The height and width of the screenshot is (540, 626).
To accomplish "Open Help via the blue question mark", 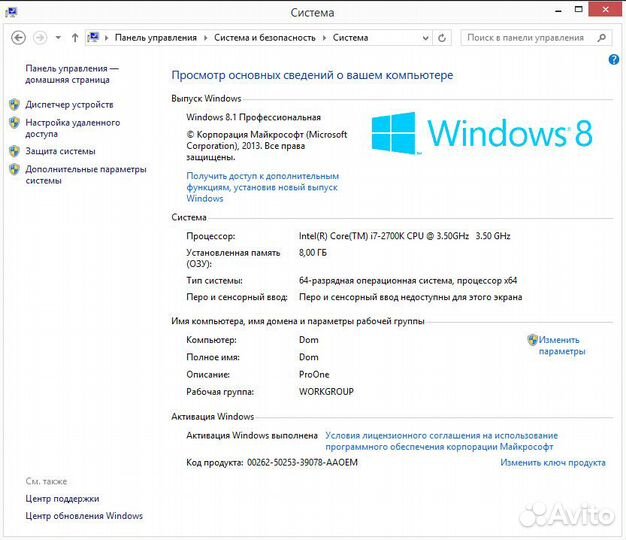I will (614, 60).
